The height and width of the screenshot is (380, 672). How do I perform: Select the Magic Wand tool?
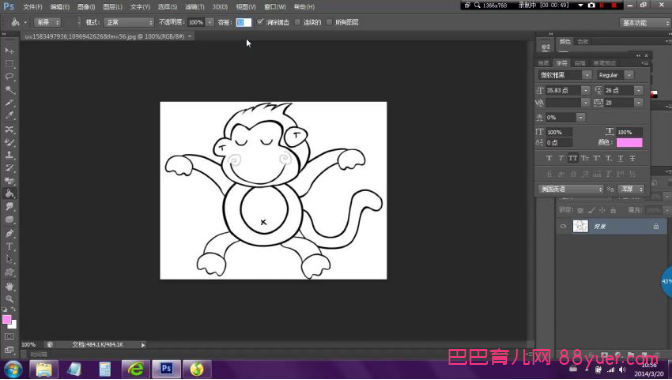(9, 90)
